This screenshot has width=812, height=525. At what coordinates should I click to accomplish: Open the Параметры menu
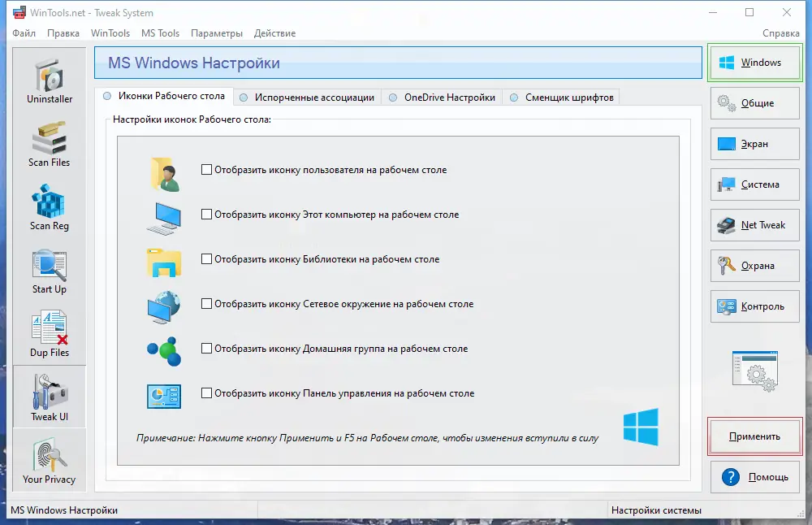[x=217, y=33]
